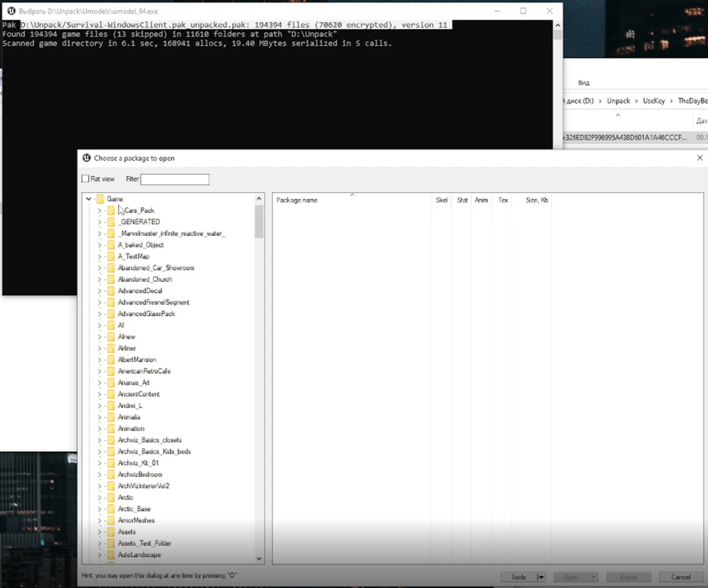The width and height of the screenshot is (708, 588).
Task: Click the AdvancedGlassPack folder icon
Action: 110,314
